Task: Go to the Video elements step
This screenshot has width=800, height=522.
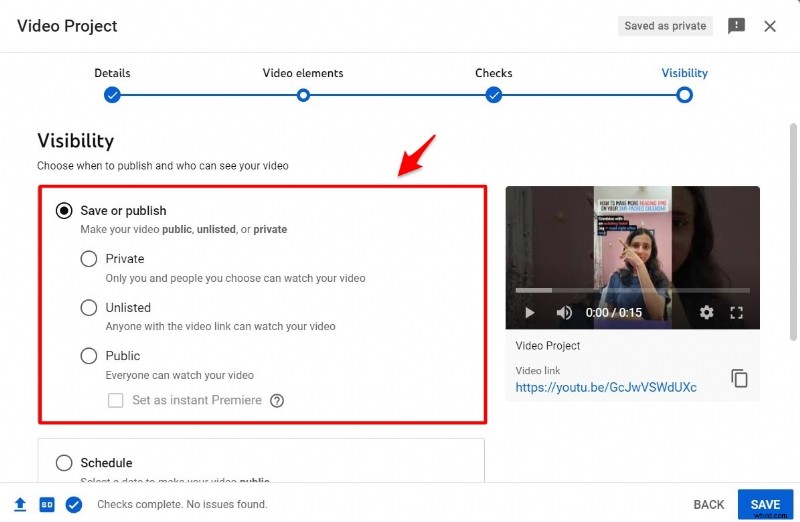Action: pos(303,95)
